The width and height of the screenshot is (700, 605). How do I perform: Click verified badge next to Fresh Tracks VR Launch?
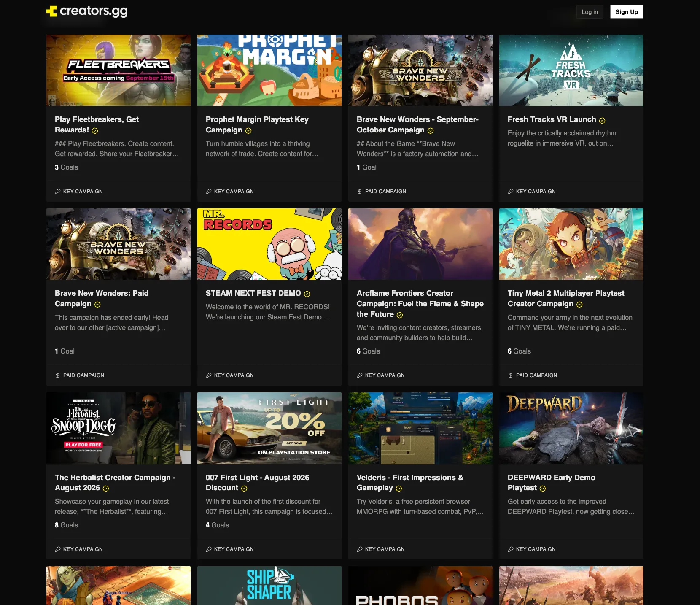(x=602, y=121)
